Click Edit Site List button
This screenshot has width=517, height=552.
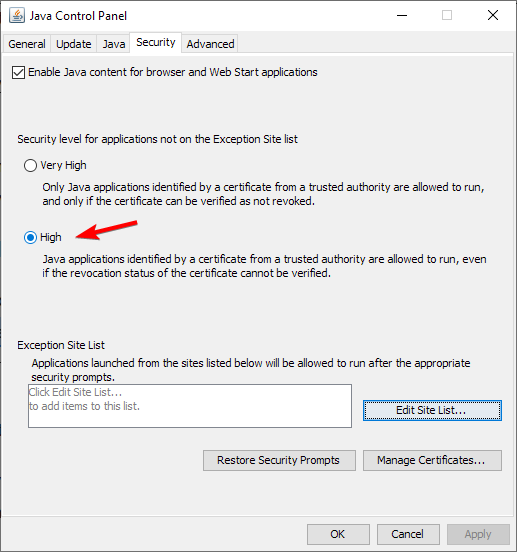(x=432, y=410)
